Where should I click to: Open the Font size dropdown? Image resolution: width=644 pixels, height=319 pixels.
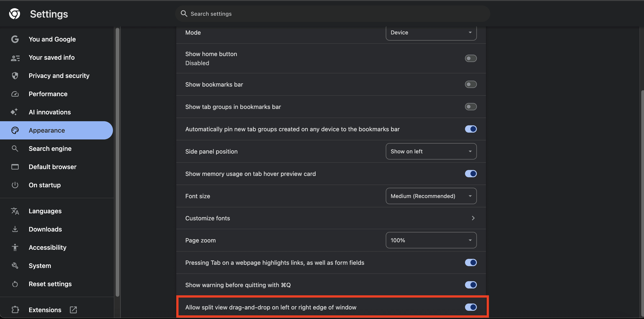click(431, 196)
